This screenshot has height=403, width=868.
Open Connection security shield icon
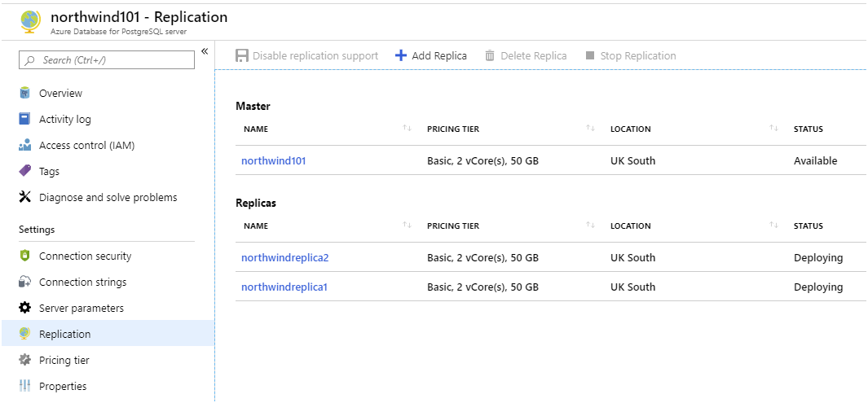pyautogui.click(x=24, y=256)
